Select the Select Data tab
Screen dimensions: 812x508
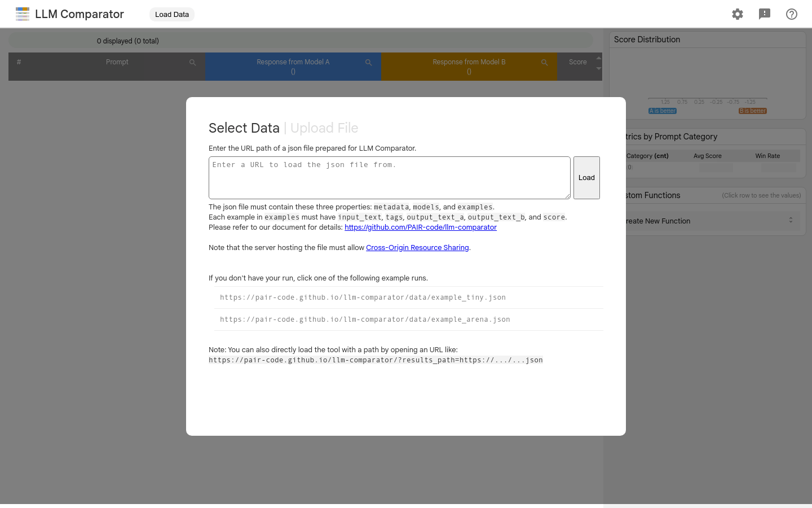pyautogui.click(x=244, y=128)
